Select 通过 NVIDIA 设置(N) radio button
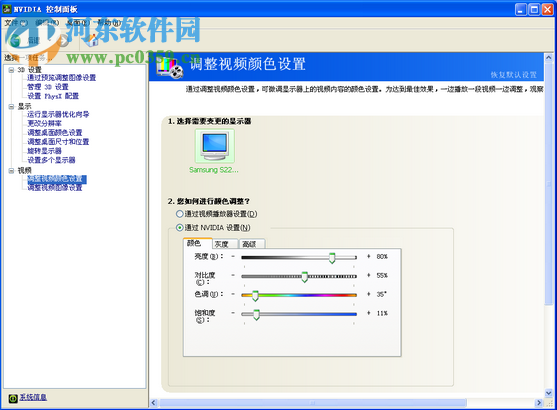This screenshot has height=410, width=557. pos(180,228)
